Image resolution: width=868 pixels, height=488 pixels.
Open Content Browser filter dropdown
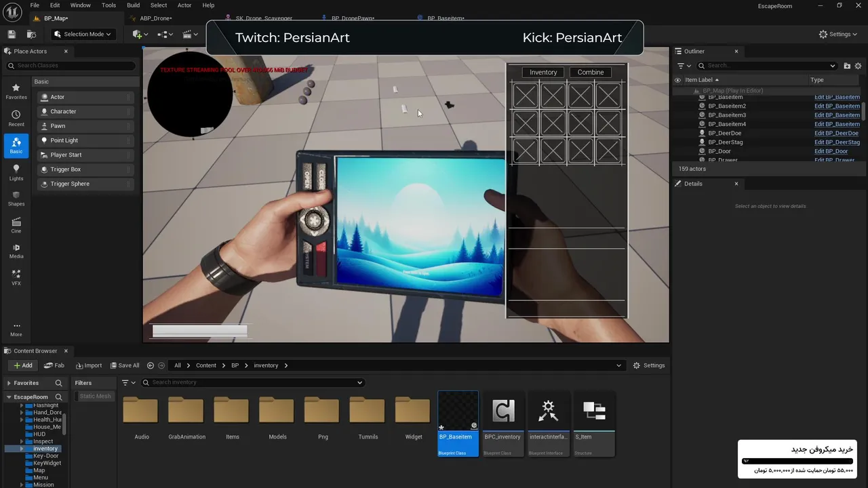(129, 382)
